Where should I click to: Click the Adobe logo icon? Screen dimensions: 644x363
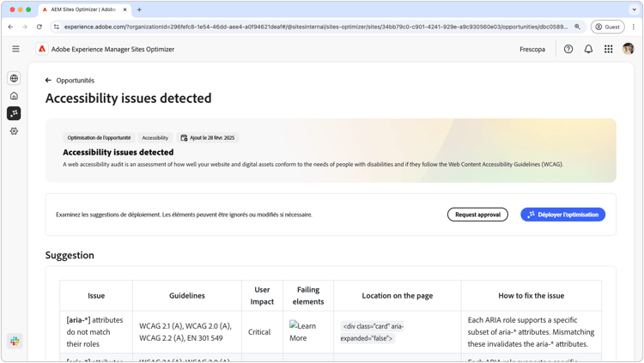coord(42,49)
